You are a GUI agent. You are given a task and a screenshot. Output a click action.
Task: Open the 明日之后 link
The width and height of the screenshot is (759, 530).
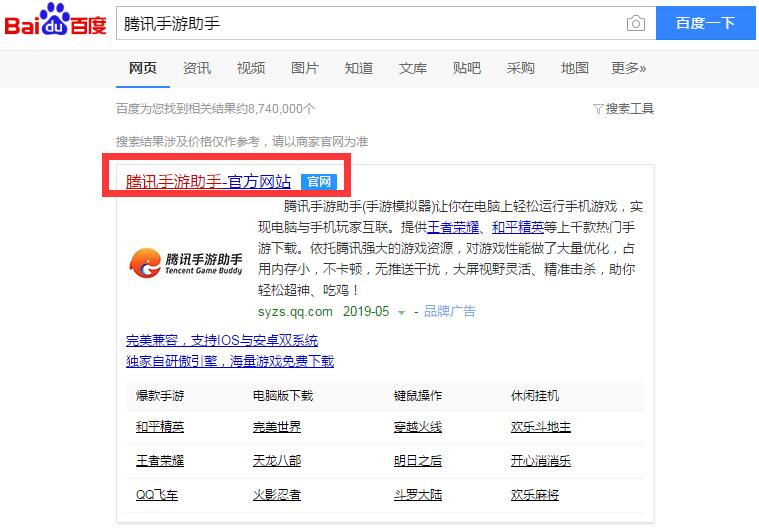pos(418,461)
